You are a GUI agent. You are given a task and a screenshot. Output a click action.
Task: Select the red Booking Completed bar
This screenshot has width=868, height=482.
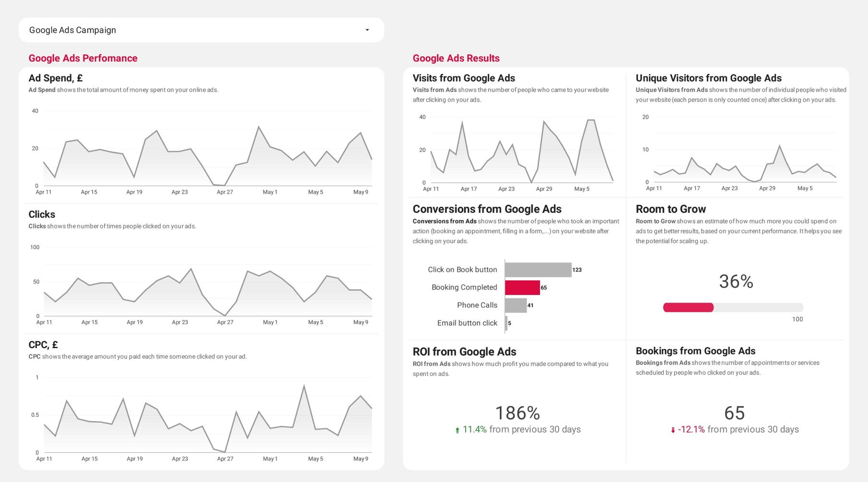522,288
